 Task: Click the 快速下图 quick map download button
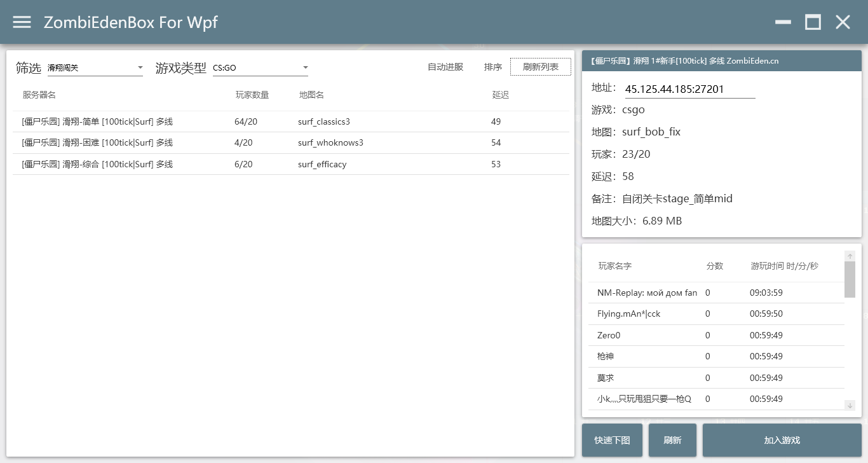(612, 440)
